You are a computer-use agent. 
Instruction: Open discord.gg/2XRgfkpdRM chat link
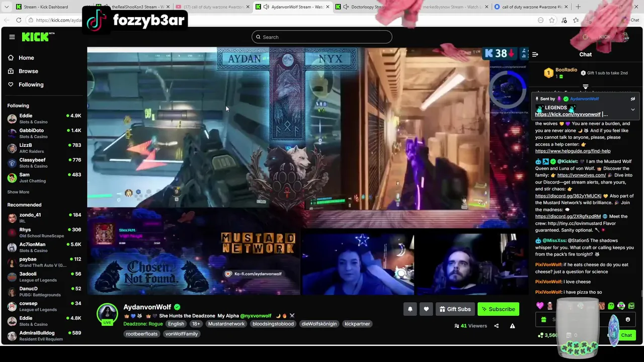tap(568, 216)
